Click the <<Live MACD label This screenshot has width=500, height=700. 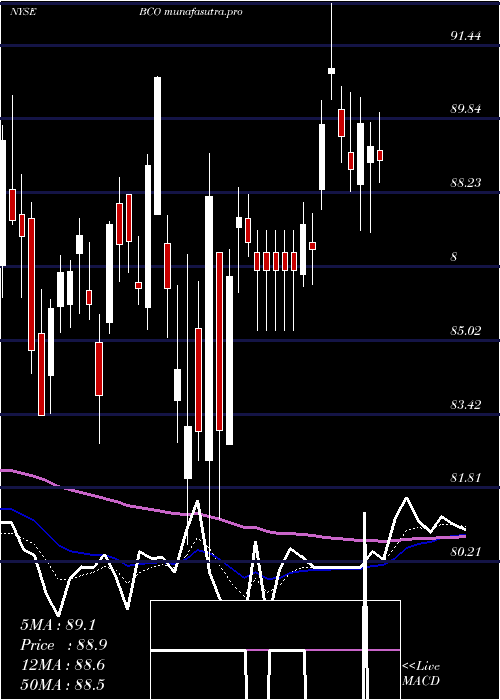coord(421,674)
